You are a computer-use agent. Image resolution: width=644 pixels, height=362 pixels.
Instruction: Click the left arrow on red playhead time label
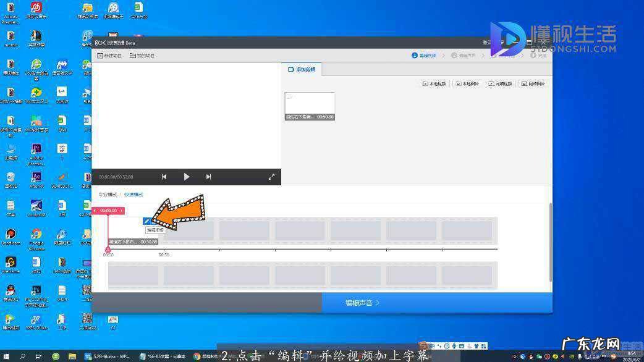pos(95,211)
